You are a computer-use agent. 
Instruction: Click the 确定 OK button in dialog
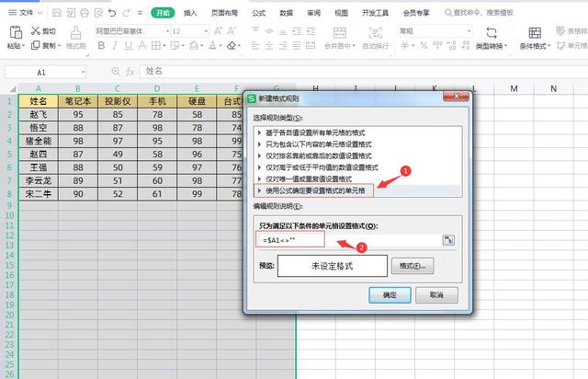coord(390,295)
